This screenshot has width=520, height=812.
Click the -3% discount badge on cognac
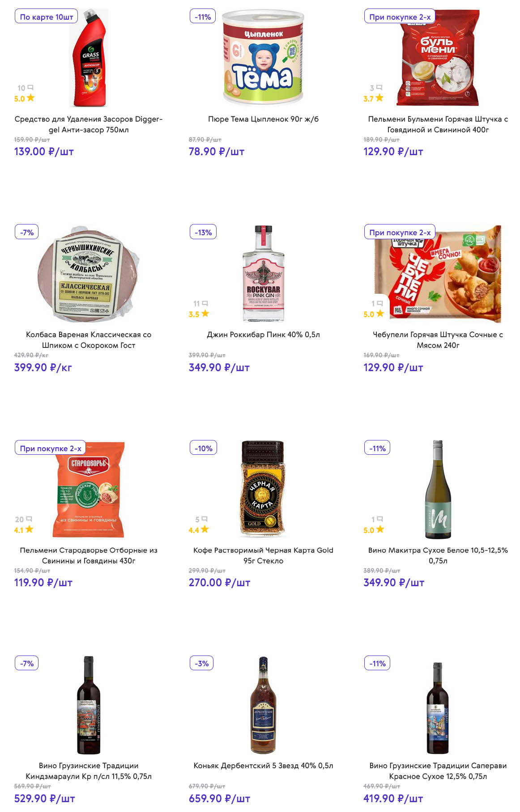tap(202, 664)
